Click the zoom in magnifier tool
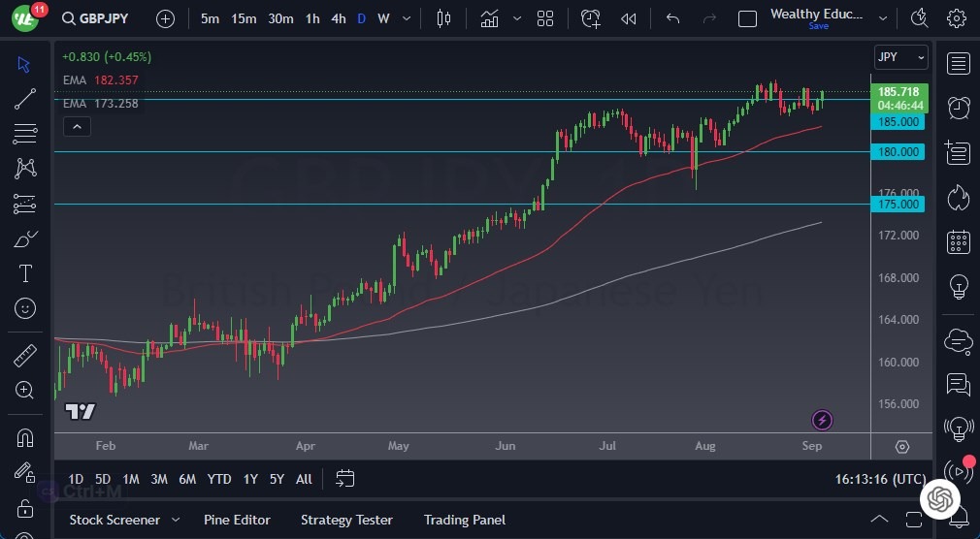980x539 pixels. click(25, 390)
